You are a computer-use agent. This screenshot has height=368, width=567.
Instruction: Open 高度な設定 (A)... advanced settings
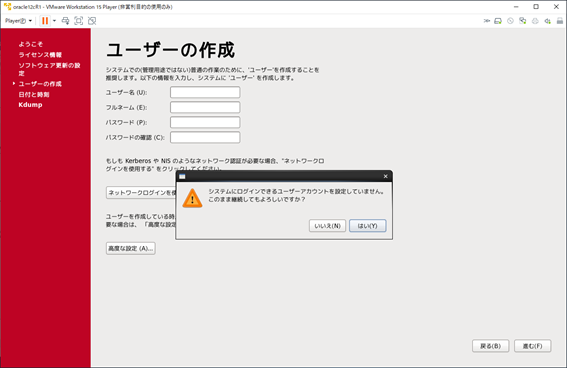[x=131, y=248]
